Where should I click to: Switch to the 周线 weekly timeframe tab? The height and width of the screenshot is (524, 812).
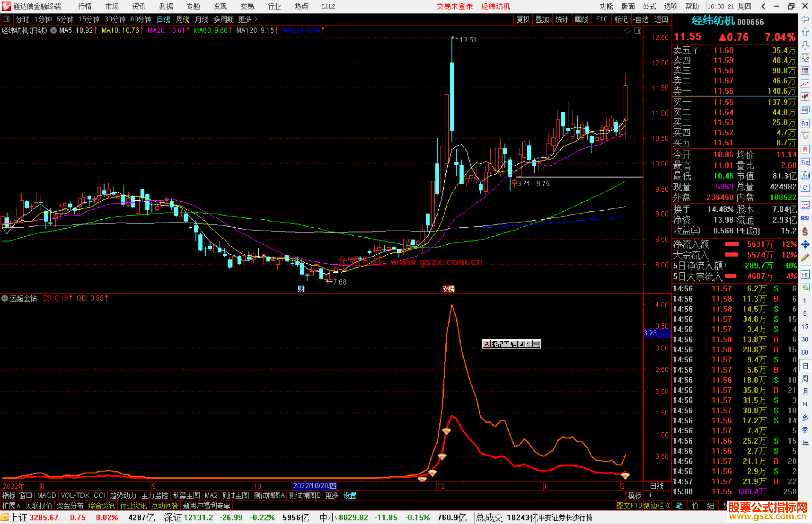click(183, 19)
